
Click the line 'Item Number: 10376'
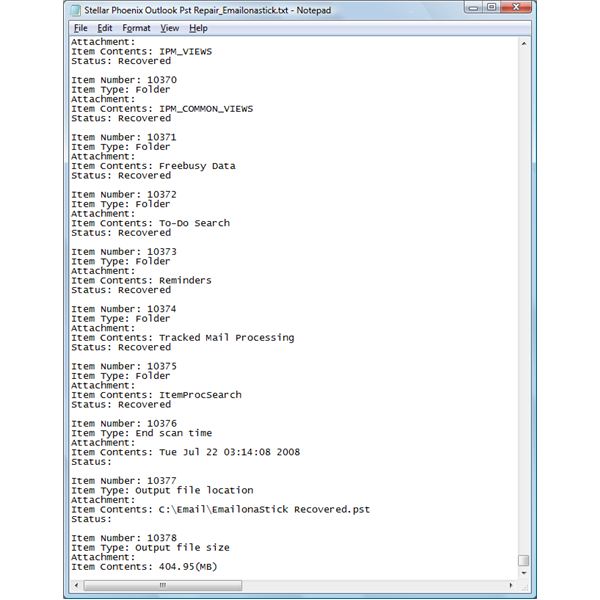(124, 424)
